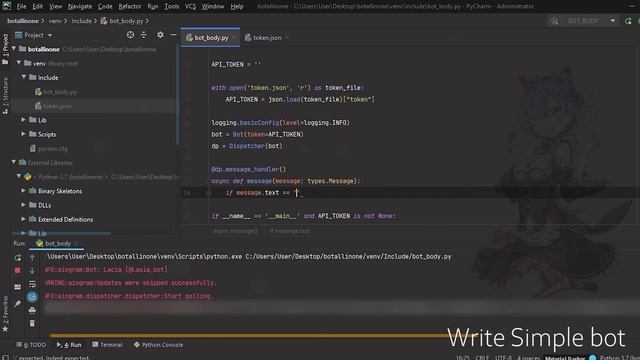640x360 pixels.
Task: Expand the DLLs node
Action: [23, 205]
